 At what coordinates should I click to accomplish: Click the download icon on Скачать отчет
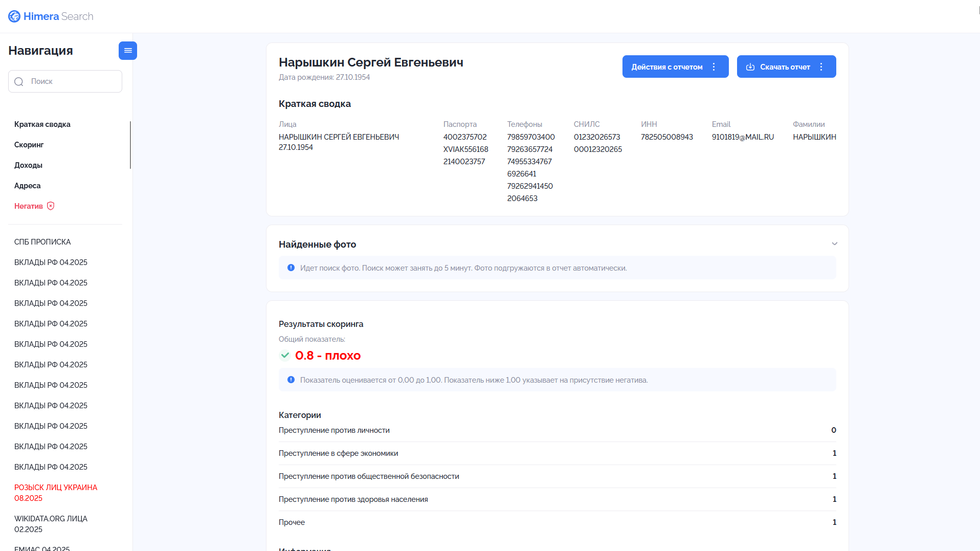(750, 67)
